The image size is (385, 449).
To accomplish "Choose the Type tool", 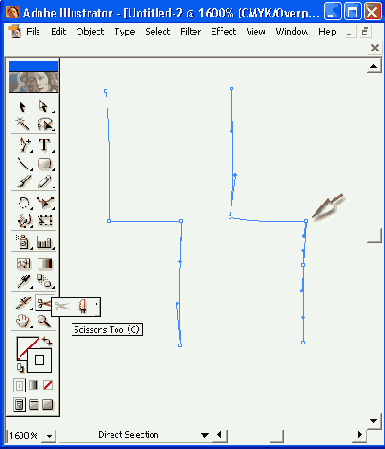I will point(45,145).
